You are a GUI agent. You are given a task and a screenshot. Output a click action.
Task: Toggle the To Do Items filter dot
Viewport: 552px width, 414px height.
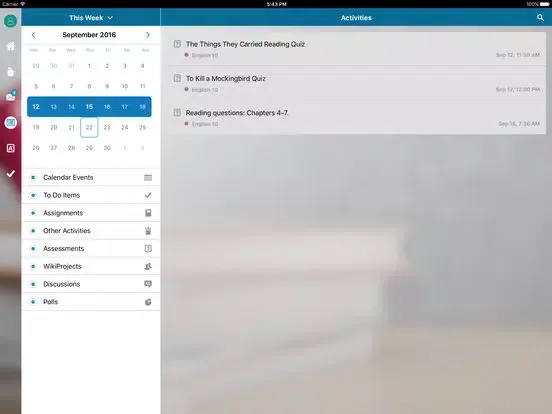click(33, 195)
